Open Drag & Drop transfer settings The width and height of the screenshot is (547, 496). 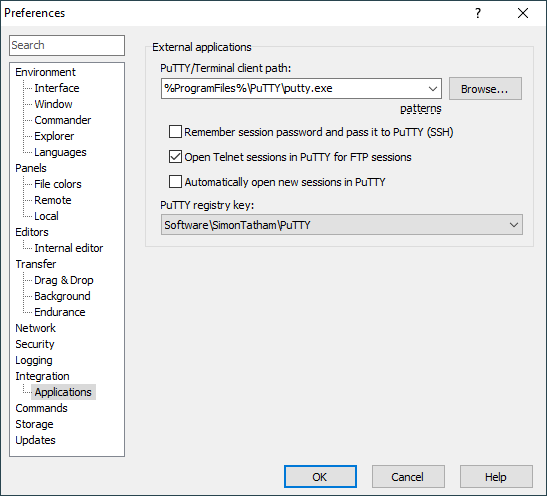click(x=63, y=280)
